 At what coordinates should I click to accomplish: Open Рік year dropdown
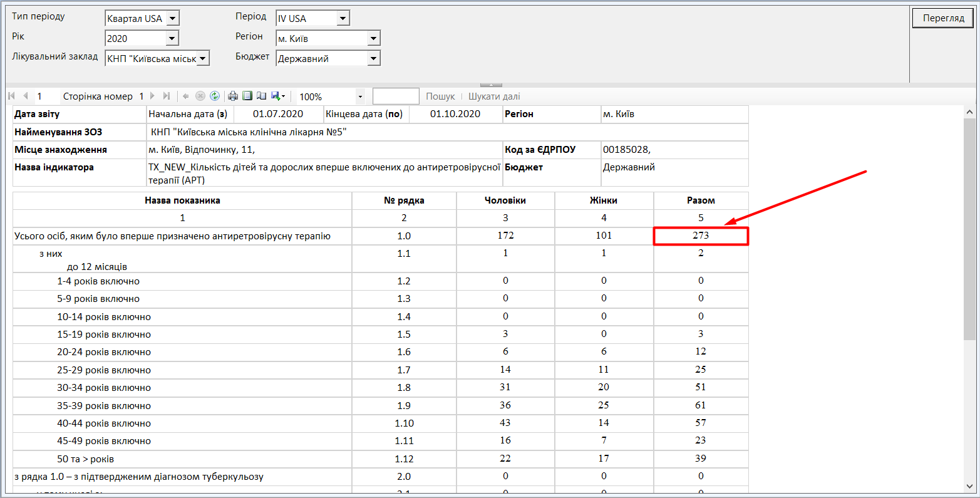pos(172,39)
